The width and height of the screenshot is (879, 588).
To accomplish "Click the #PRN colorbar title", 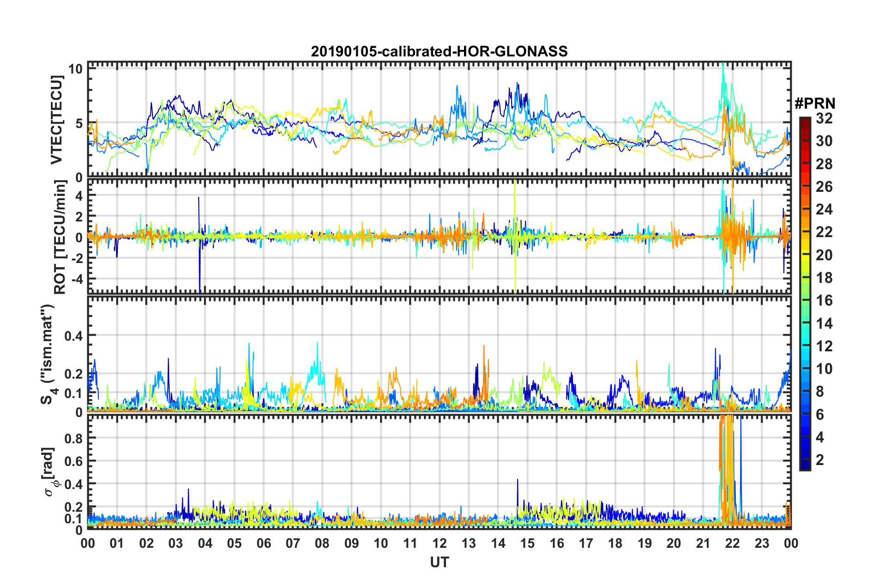I will (815, 103).
